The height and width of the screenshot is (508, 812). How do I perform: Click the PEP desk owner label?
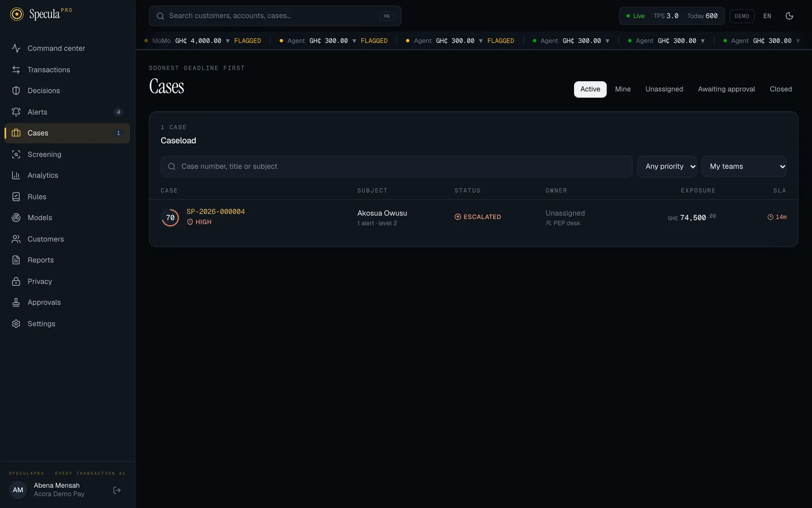[x=563, y=223]
